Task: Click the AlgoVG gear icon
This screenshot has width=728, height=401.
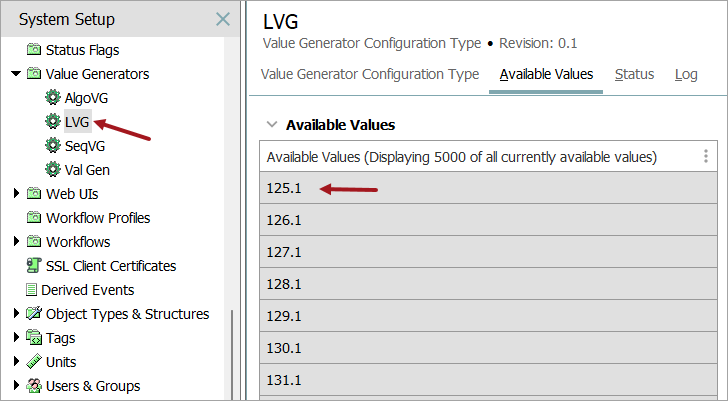Action: pos(53,98)
